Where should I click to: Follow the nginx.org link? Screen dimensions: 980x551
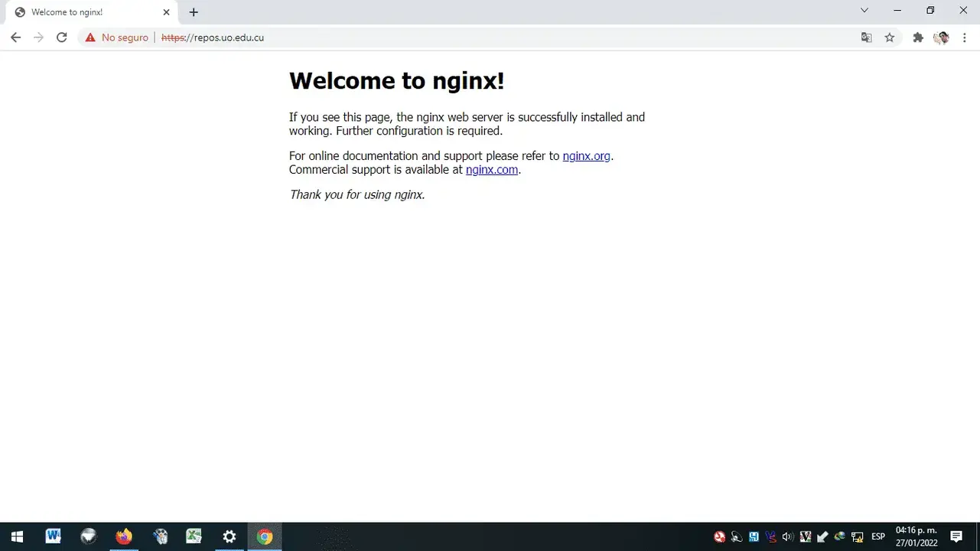click(587, 156)
